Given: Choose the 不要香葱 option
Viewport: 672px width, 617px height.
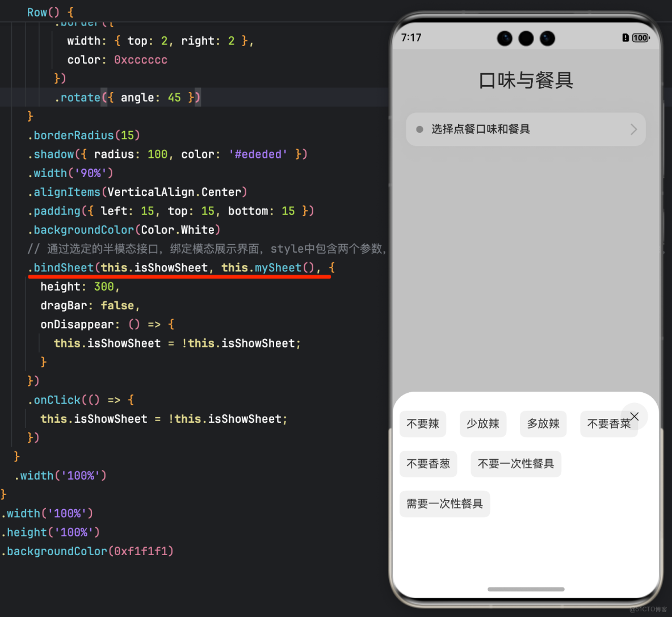Looking at the screenshot, I should click(x=428, y=464).
